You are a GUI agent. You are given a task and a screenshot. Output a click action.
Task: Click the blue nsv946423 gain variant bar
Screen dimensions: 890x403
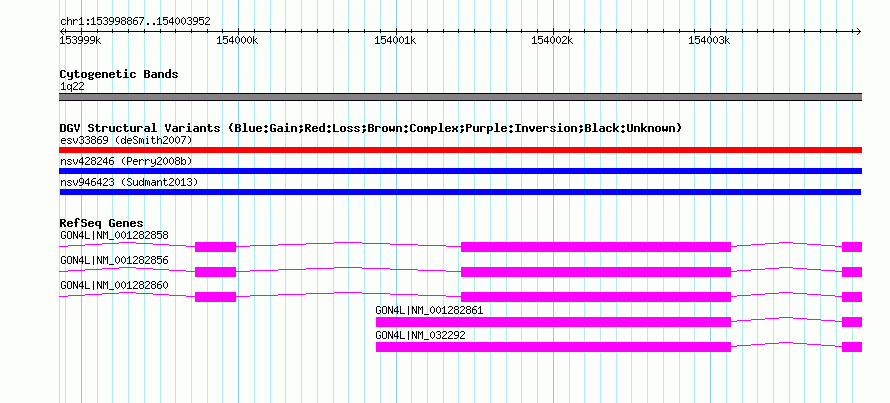[x=460, y=192]
